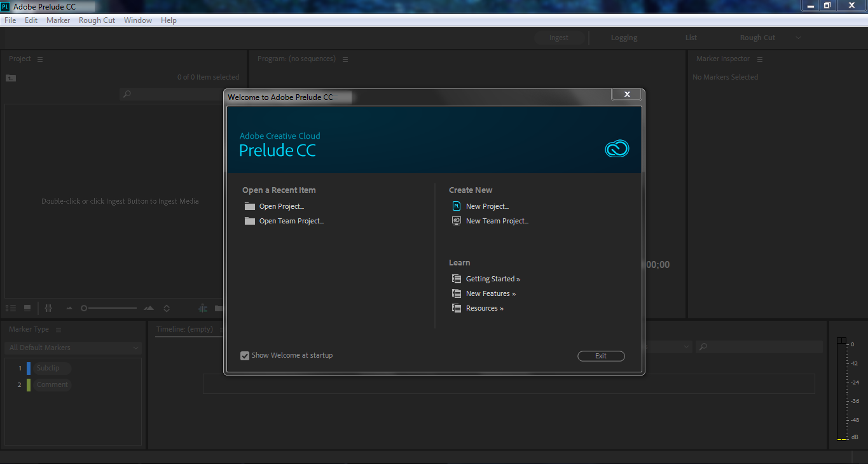Click the Timeline panel search field
Image resolution: width=868 pixels, height=464 pixels.
(759, 347)
